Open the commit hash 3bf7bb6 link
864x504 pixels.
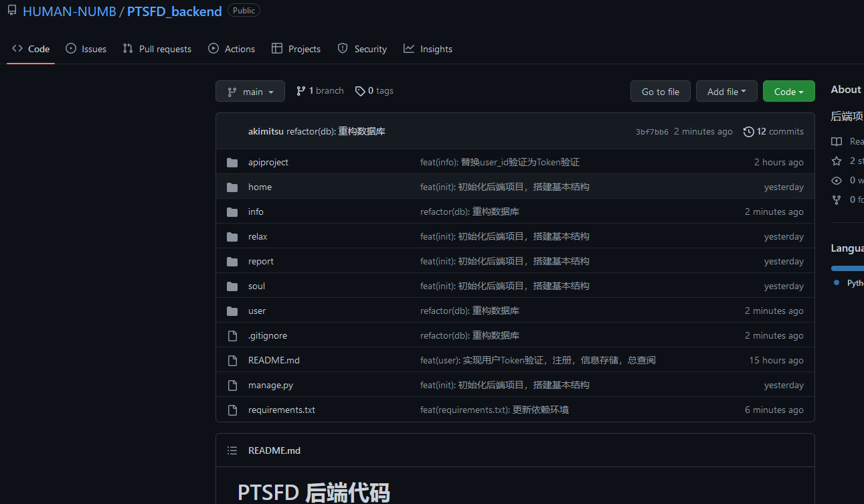(652, 131)
